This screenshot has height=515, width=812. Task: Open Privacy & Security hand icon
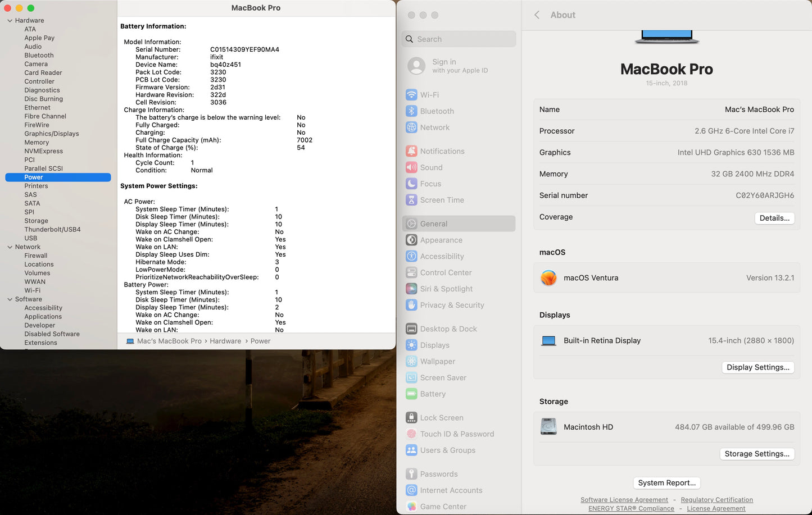click(411, 305)
